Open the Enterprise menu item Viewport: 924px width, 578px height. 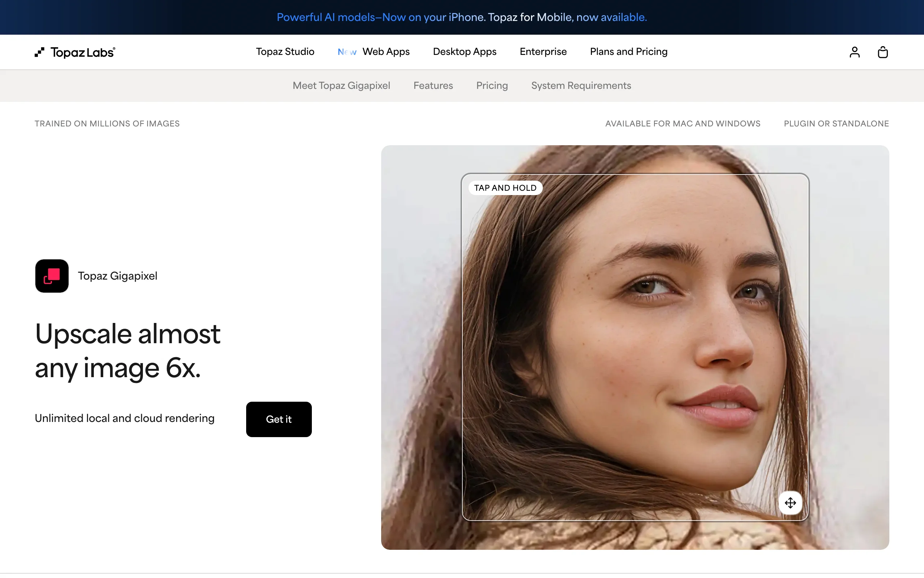(543, 52)
